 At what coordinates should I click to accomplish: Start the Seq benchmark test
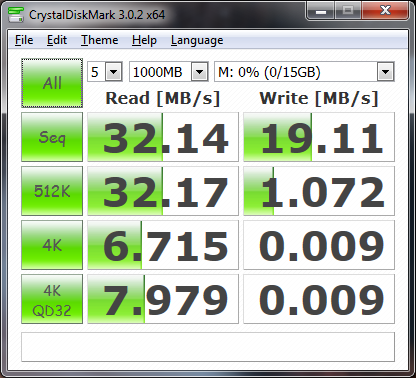pyautogui.click(x=52, y=137)
